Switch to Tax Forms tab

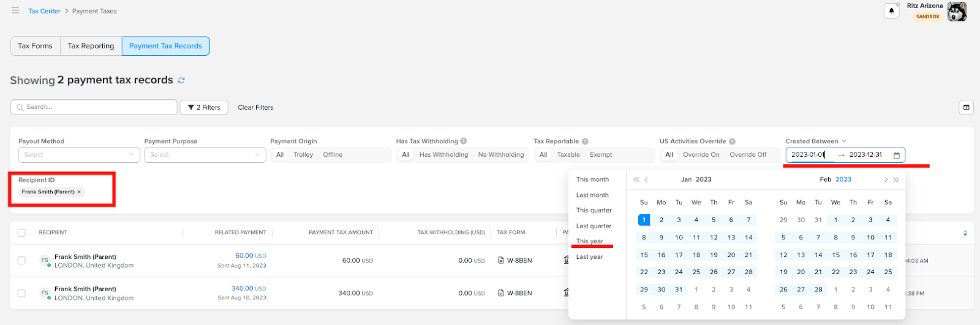[35, 46]
